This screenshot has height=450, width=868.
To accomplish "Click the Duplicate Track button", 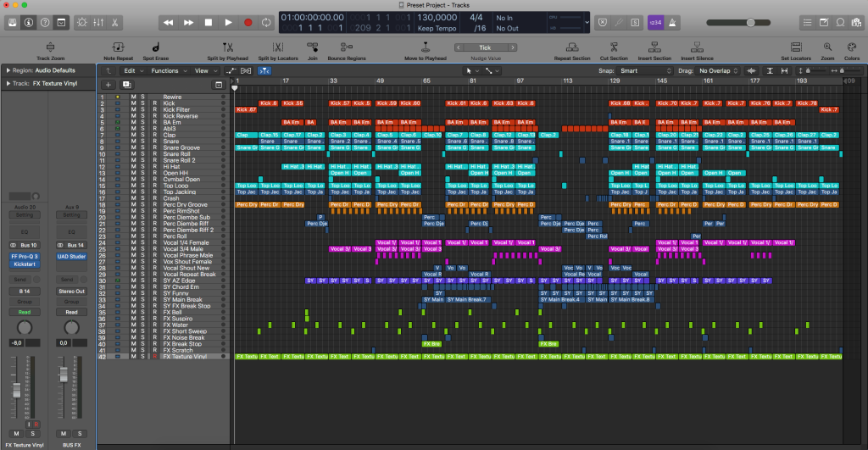I will [x=127, y=85].
